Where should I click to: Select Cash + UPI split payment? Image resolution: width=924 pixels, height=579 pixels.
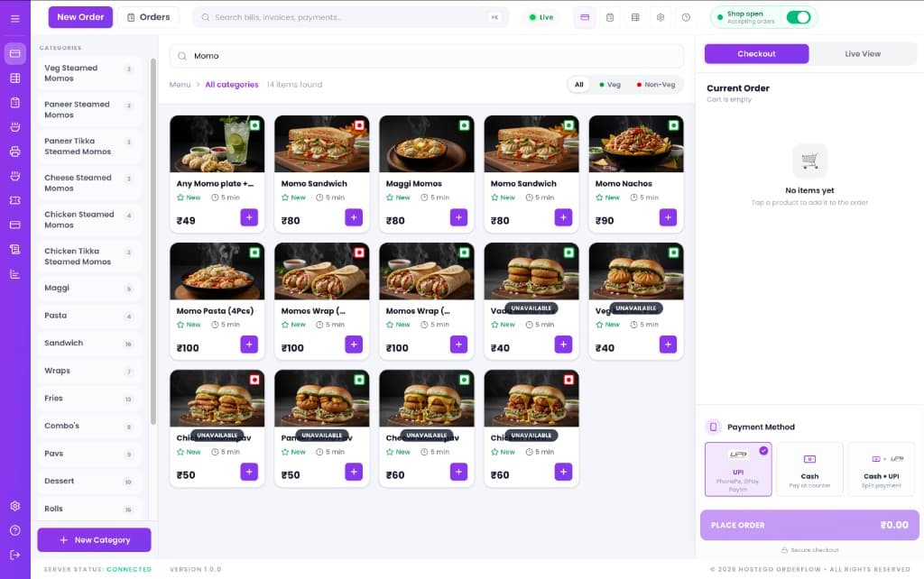coord(881,470)
